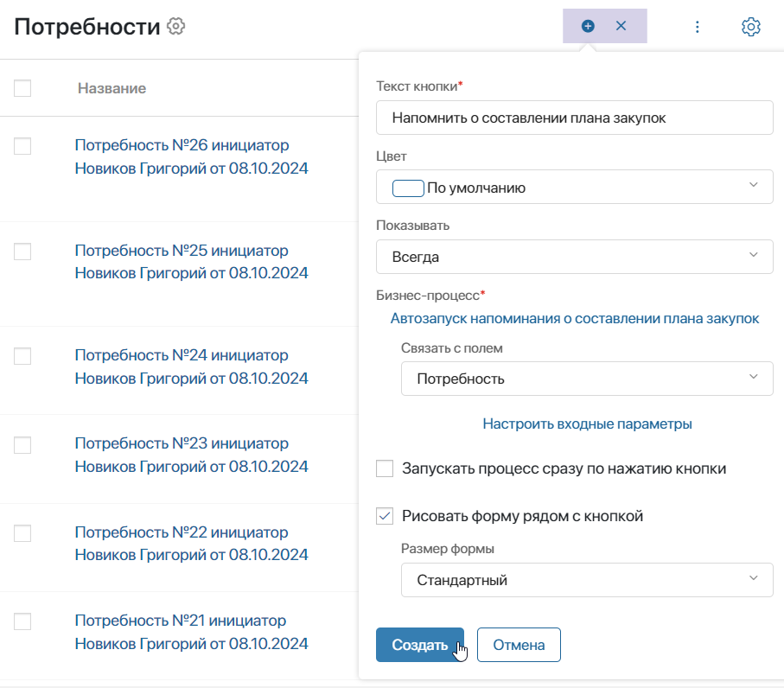The height and width of the screenshot is (688, 784).
Task: Open the Размер формы dropdown
Action: pyautogui.click(x=587, y=580)
